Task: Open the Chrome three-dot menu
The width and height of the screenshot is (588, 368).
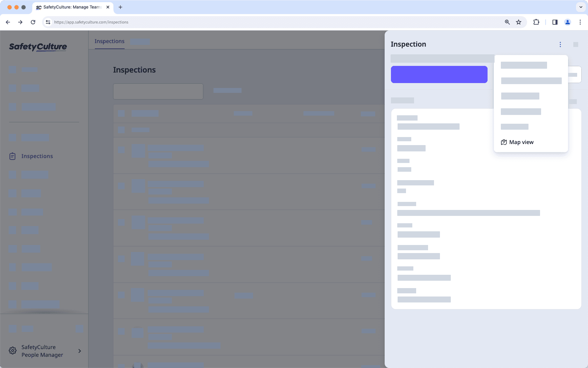Action: 580,22
